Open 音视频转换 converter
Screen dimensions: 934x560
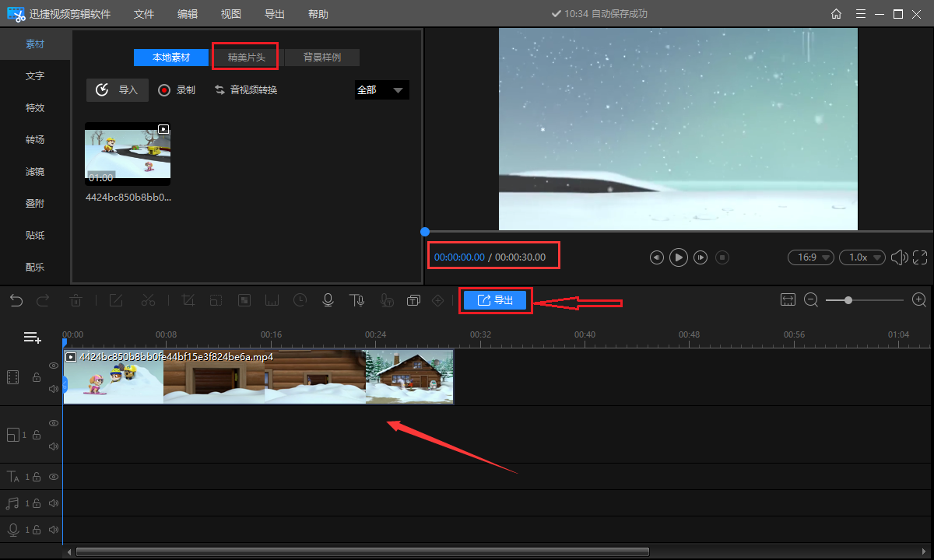click(x=246, y=90)
